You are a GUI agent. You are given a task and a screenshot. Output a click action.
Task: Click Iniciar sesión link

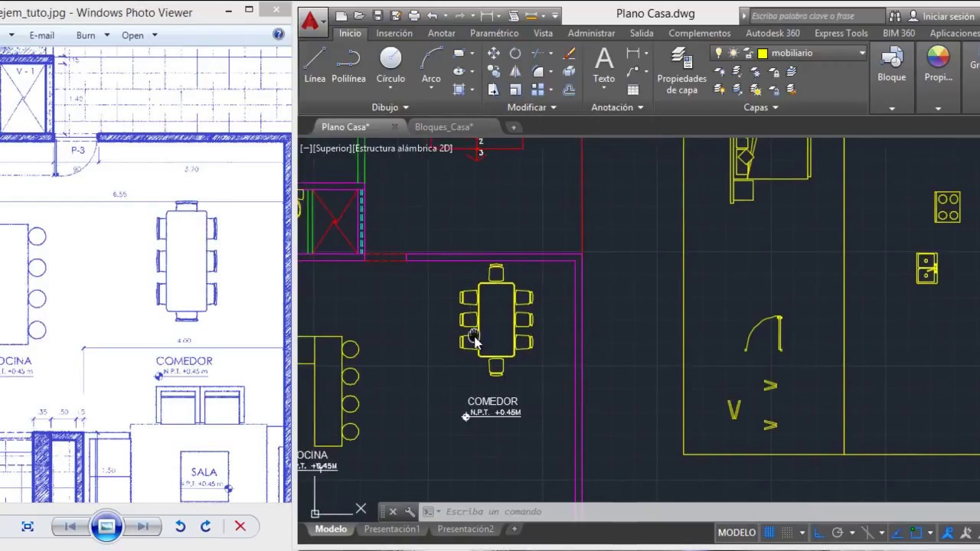coord(948,16)
